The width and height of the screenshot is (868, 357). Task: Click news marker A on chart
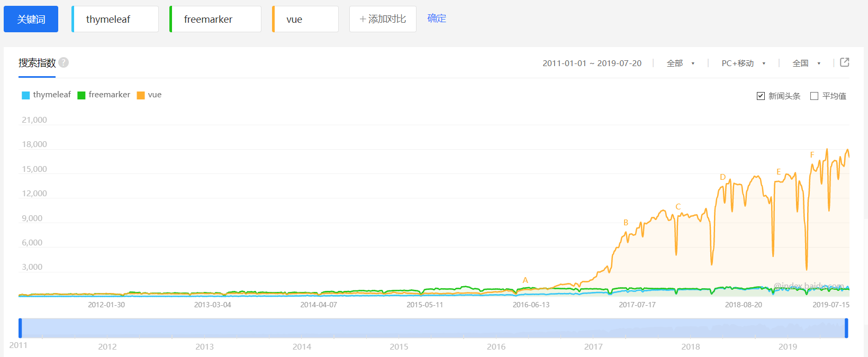coord(525,280)
